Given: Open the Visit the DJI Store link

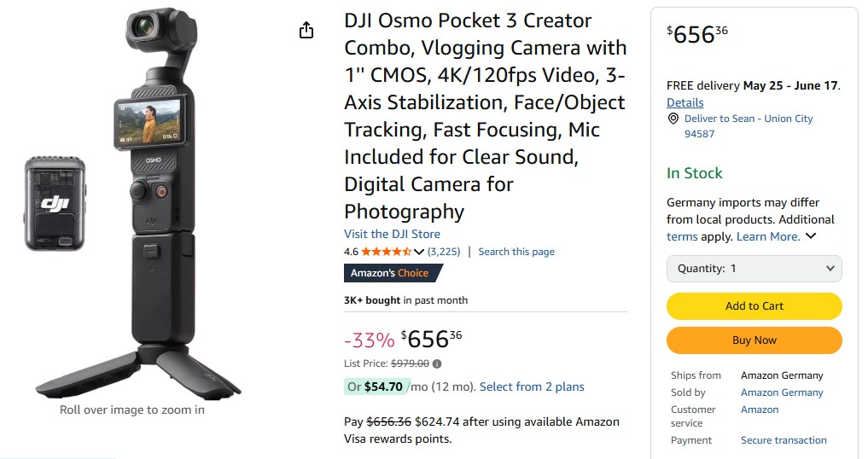Looking at the screenshot, I should tap(392, 234).
